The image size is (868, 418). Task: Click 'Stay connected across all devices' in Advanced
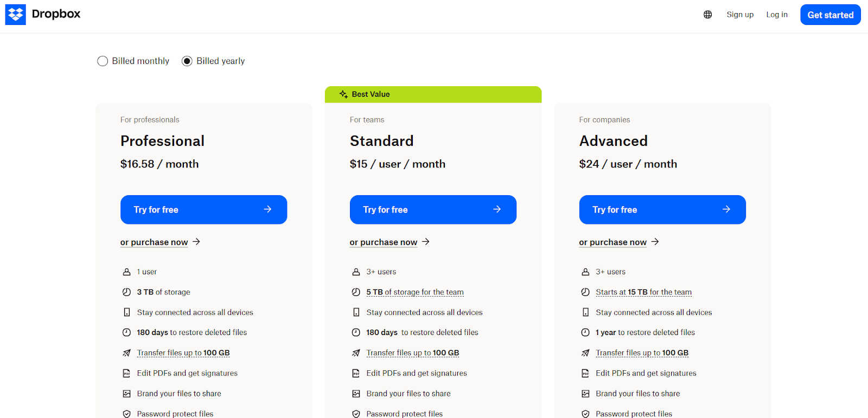click(x=654, y=312)
